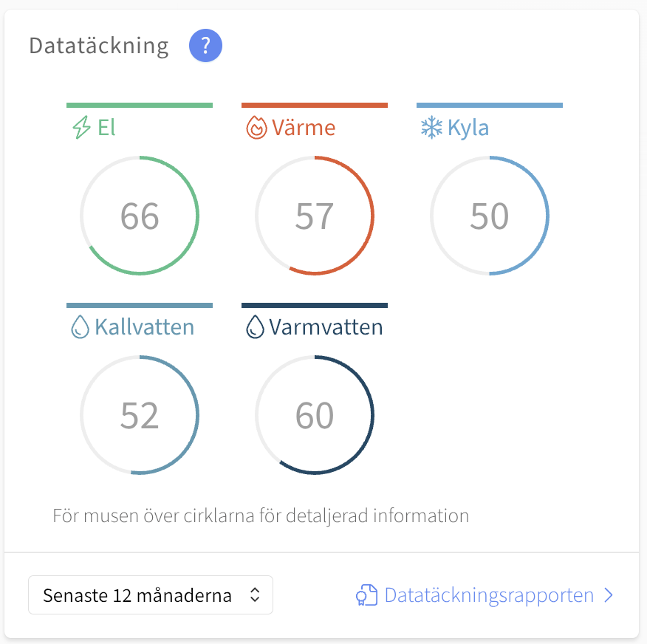Click the El coverage circle showing 66
The width and height of the screenshot is (647, 644).
click(x=140, y=216)
